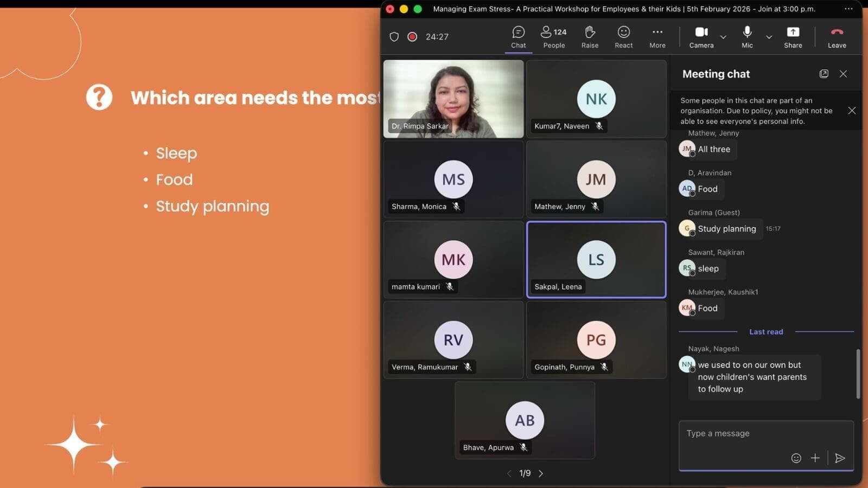The width and height of the screenshot is (868, 488).
Task: Toggle the Mic mute state
Action: (x=747, y=37)
